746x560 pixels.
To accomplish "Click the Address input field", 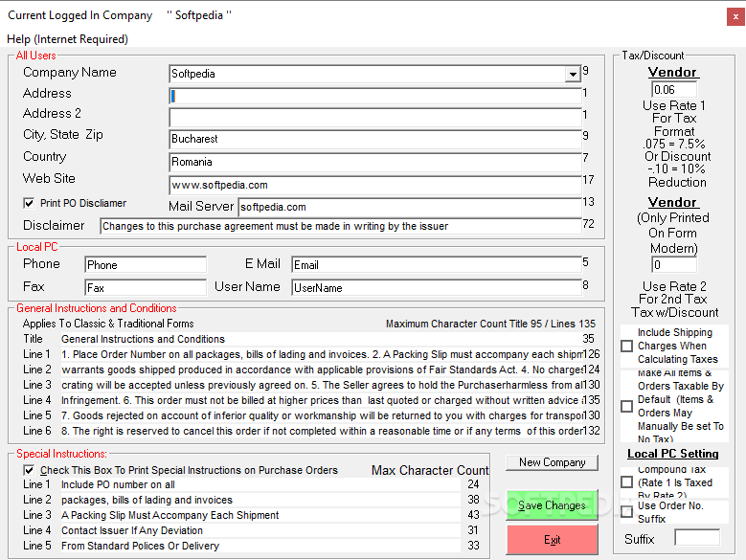I will click(375, 96).
